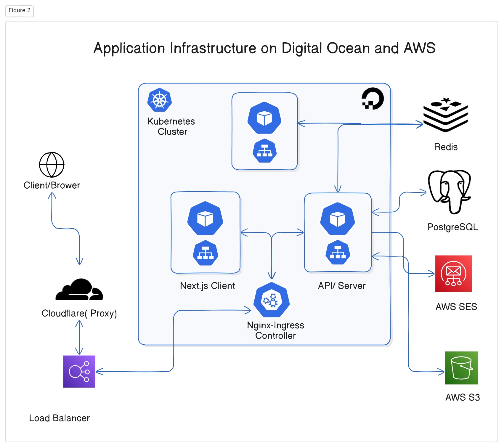Image resolution: width=504 pixels, height=448 pixels.
Task: Click the red AWS SES icon
Action: click(453, 274)
